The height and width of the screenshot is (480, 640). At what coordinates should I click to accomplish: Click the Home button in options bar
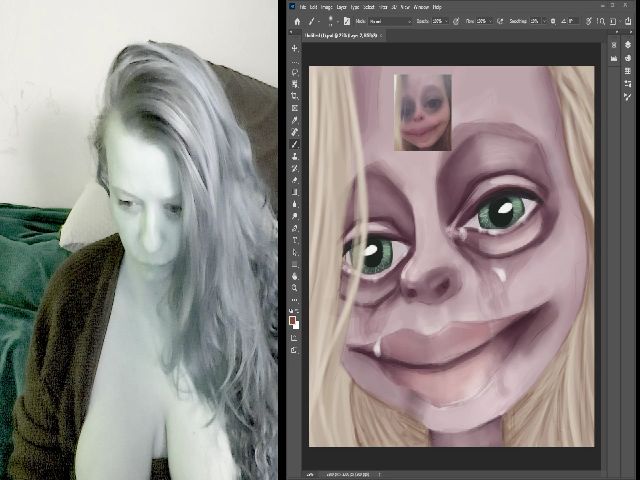[297, 20]
